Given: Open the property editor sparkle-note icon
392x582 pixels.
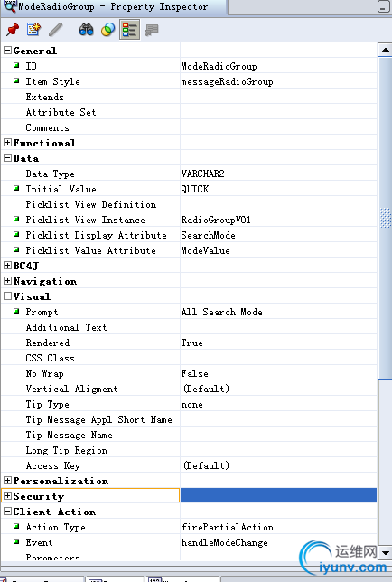Looking at the screenshot, I should click(x=33, y=30).
